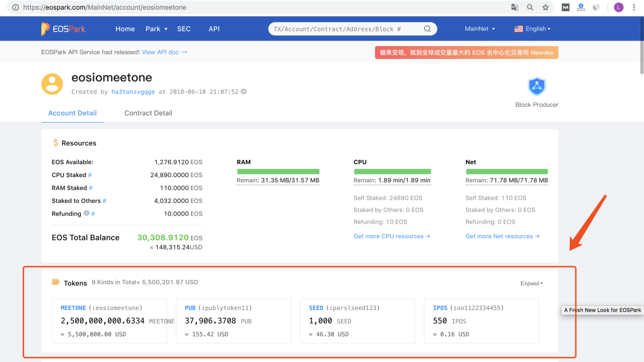Click the browser zoom magnifier icon
644x362 pixels.
point(530,8)
